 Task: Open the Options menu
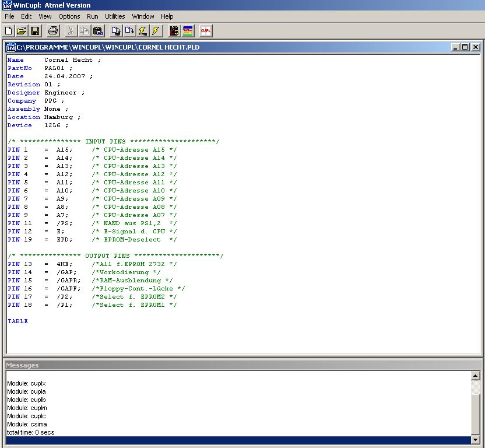click(69, 16)
